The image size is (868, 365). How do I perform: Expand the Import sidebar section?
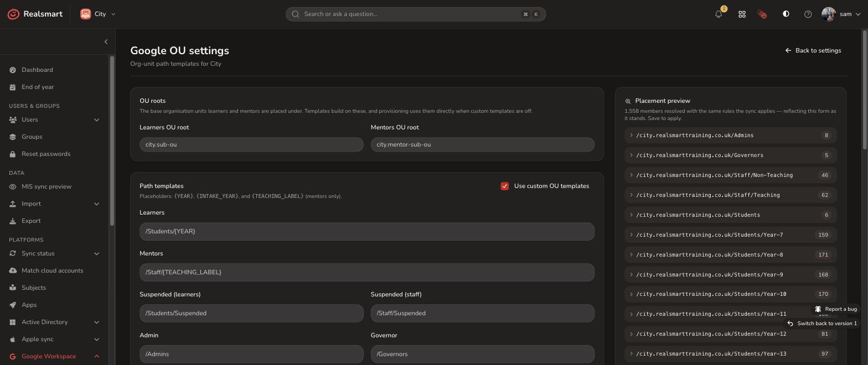click(x=96, y=204)
